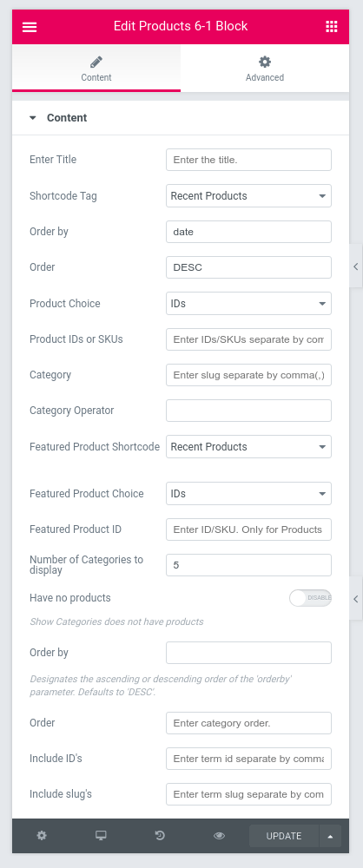The height and width of the screenshot is (868, 363).
Task: Open the hamburger menu icon
Action: (30, 27)
